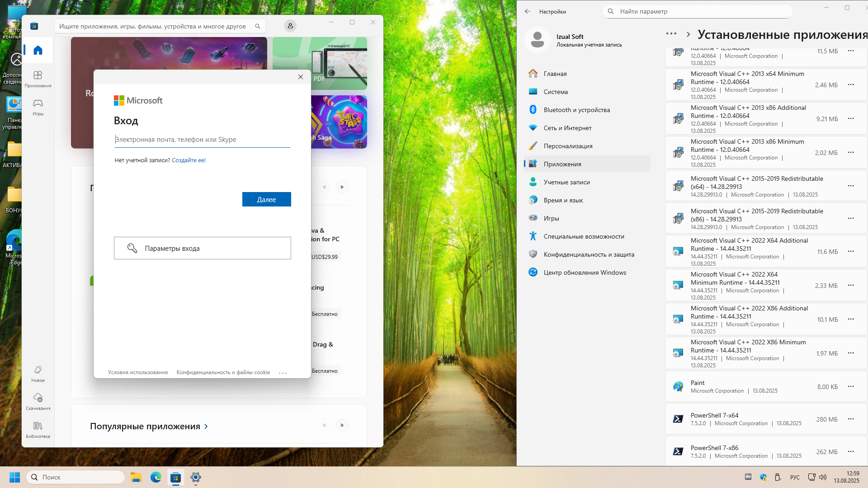Click the All Stars game thumbnail in Store
The width and height of the screenshot is (868, 488).
339,122
